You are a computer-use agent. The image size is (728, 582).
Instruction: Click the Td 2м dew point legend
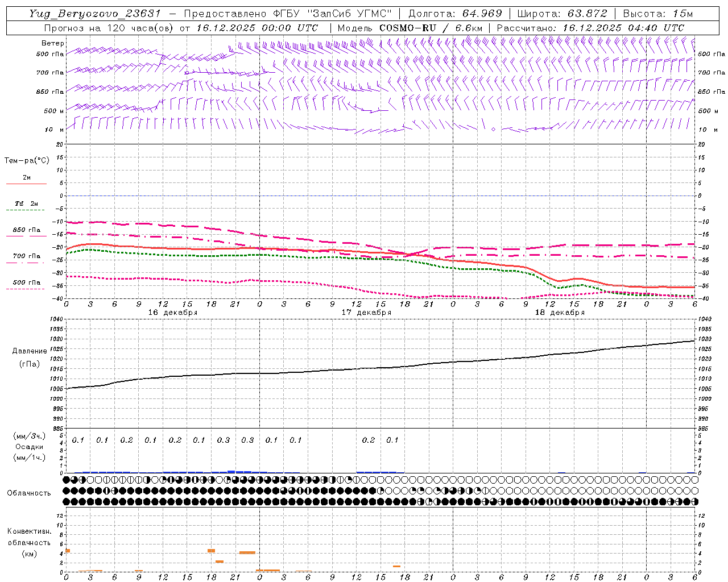tap(26, 203)
